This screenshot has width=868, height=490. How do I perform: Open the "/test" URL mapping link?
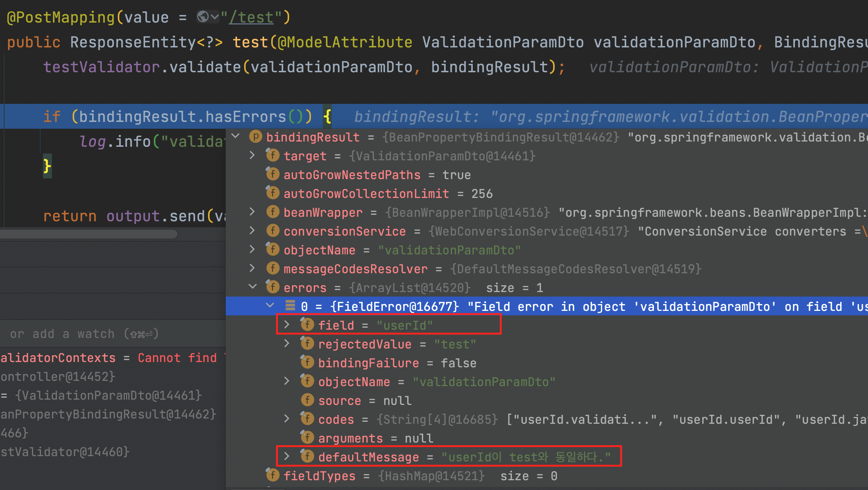(251, 17)
